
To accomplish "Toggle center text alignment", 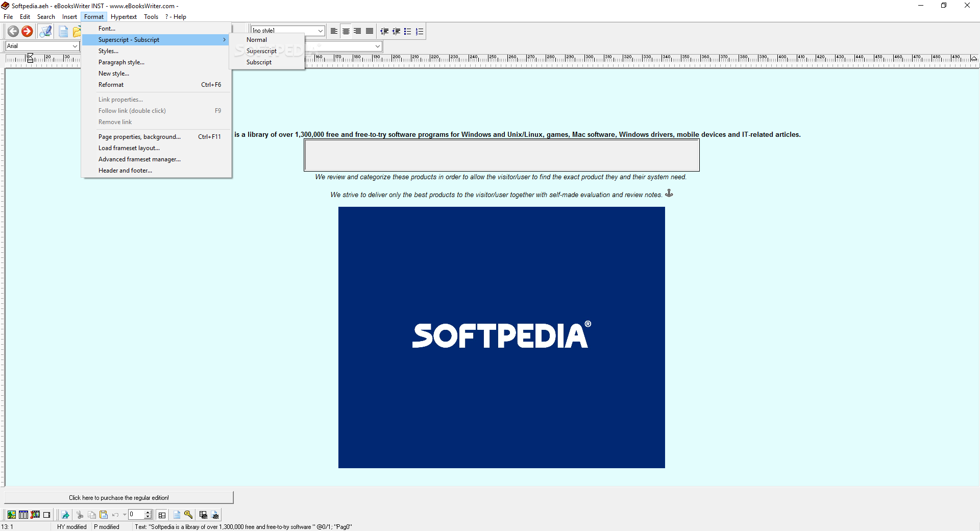I will (346, 31).
